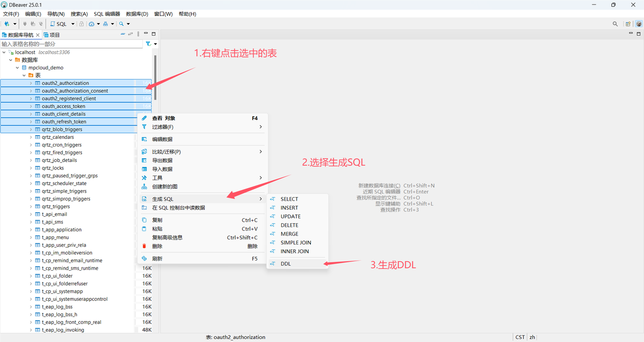Click the new database connection plug icon

[7, 24]
